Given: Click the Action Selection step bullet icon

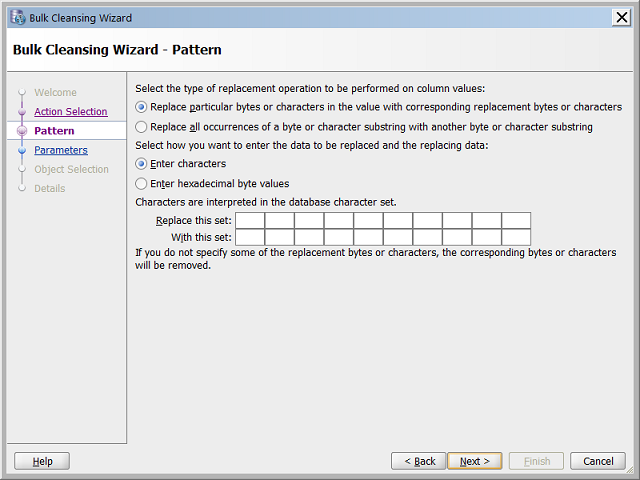Looking at the screenshot, I should 21,112.
